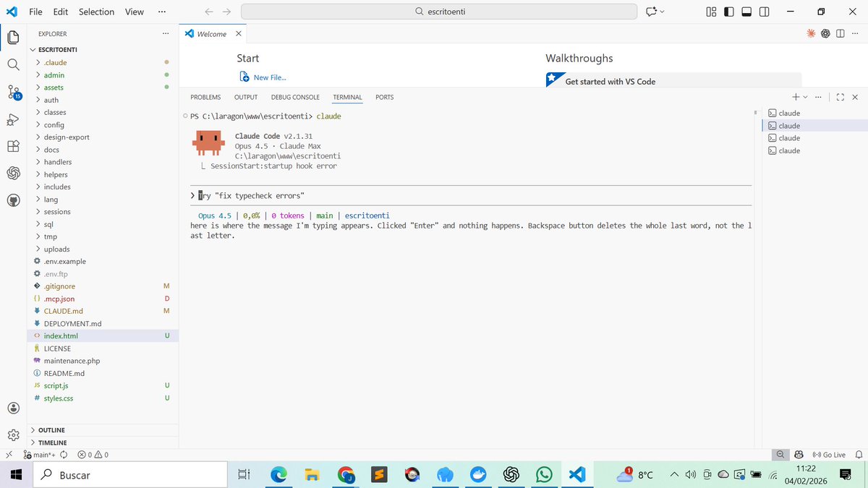Open the ChatGPT icon in activity bar
Image resolution: width=868 pixels, height=488 pixels.
[x=13, y=173]
